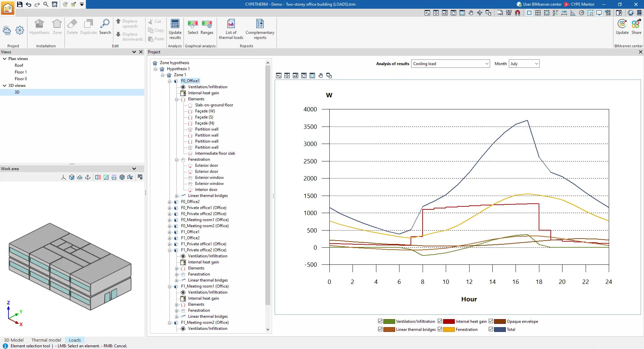Click the project tree vertical scrollbar
Screen dimensions: 644x349
point(268,185)
